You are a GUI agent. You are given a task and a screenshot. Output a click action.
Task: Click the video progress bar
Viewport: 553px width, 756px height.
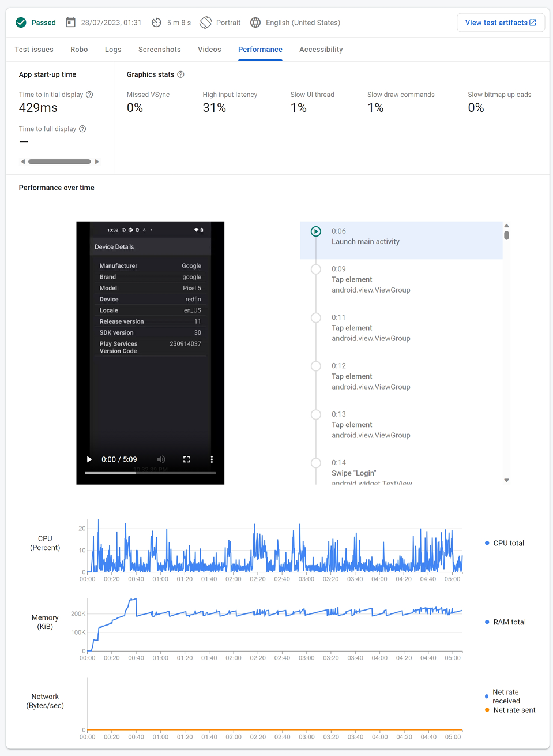[x=151, y=473]
